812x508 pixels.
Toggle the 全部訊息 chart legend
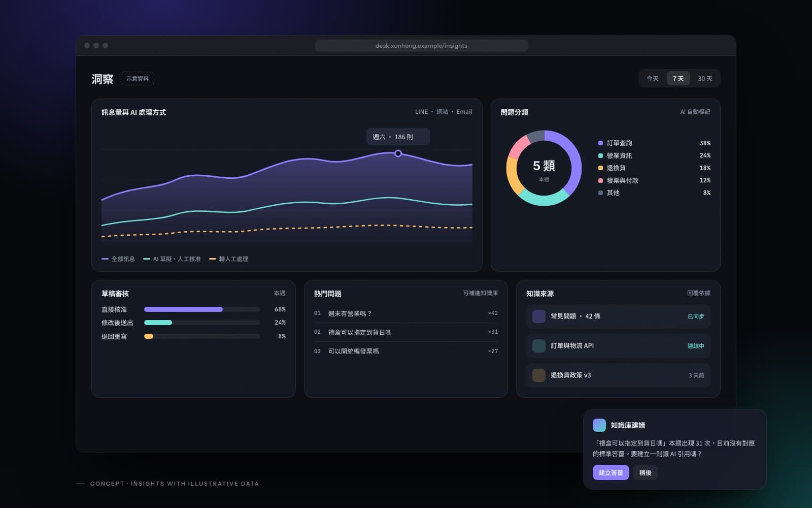(118, 259)
